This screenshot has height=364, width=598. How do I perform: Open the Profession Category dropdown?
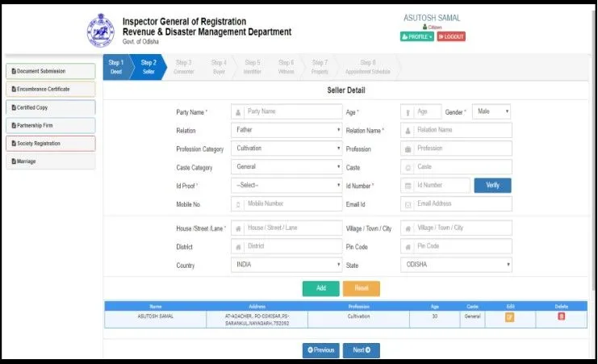pos(286,149)
